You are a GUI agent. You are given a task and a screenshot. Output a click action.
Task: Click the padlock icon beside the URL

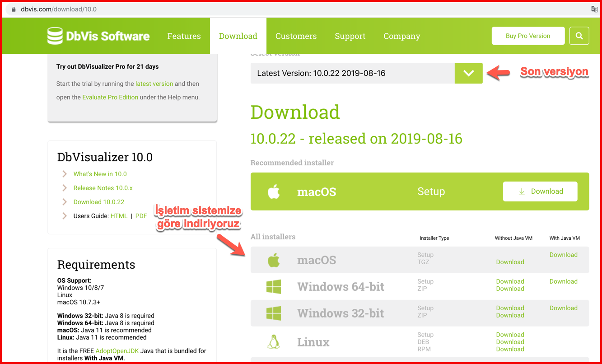point(14,9)
